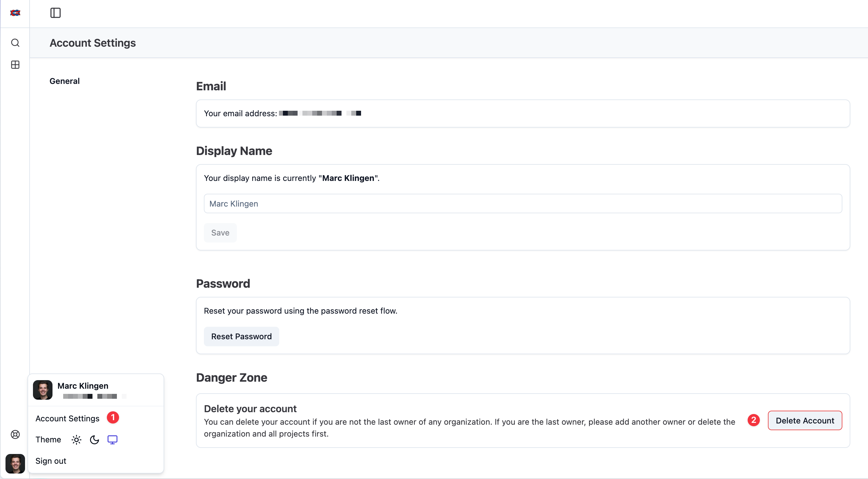Open search via magnifier icon

(15, 43)
